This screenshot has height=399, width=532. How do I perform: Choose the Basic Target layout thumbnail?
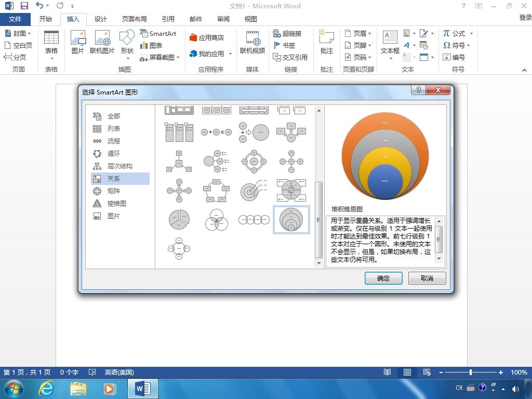pos(254,190)
